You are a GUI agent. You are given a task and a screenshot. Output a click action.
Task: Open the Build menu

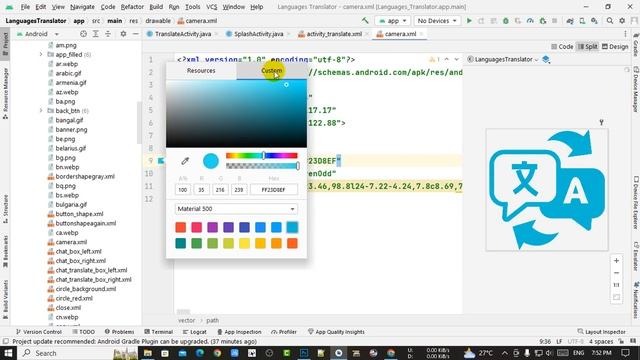(x=156, y=7)
